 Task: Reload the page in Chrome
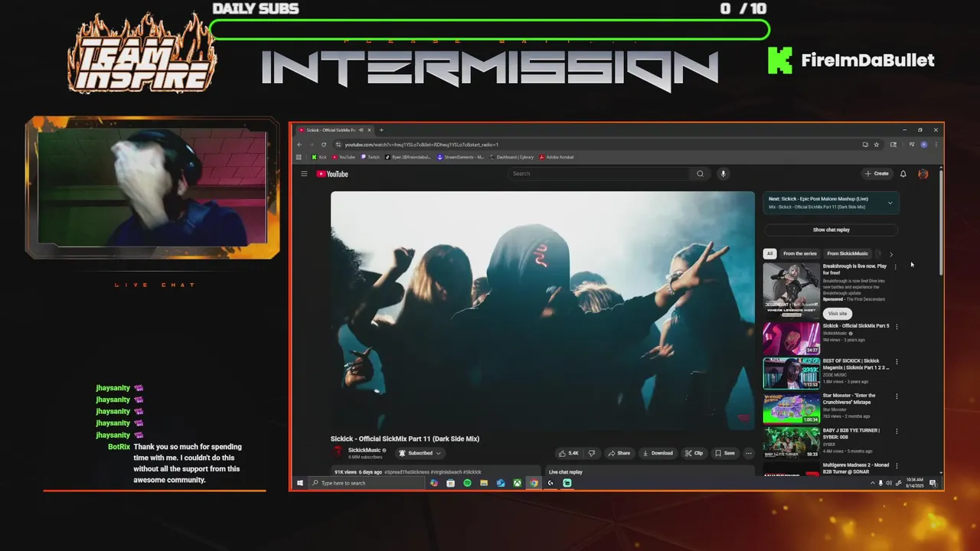click(x=324, y=145)
